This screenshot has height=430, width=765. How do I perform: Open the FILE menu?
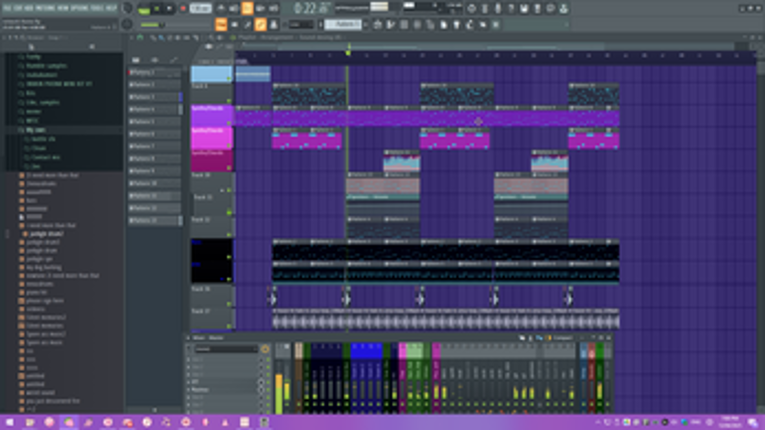7,8
